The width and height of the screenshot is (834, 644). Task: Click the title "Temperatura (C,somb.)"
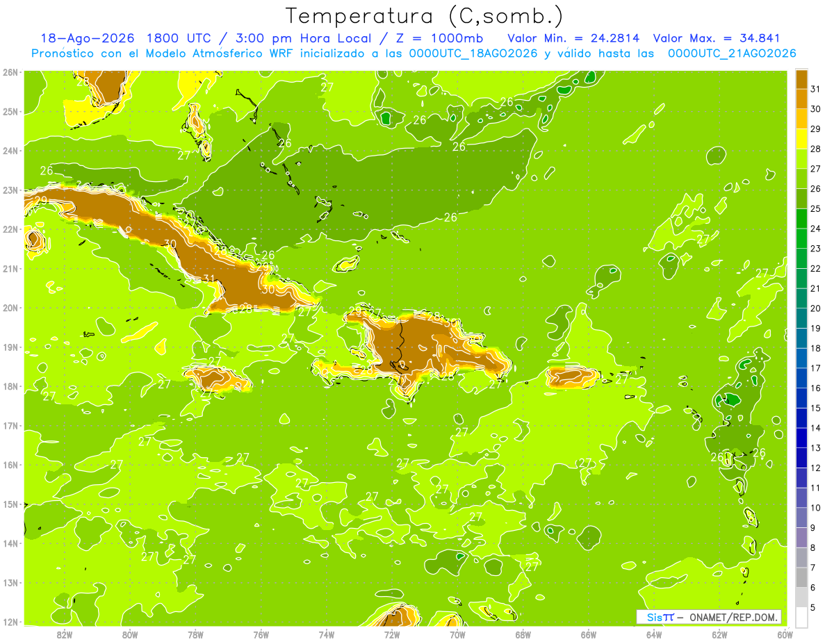pyautogui.click(x=425, y=16)
